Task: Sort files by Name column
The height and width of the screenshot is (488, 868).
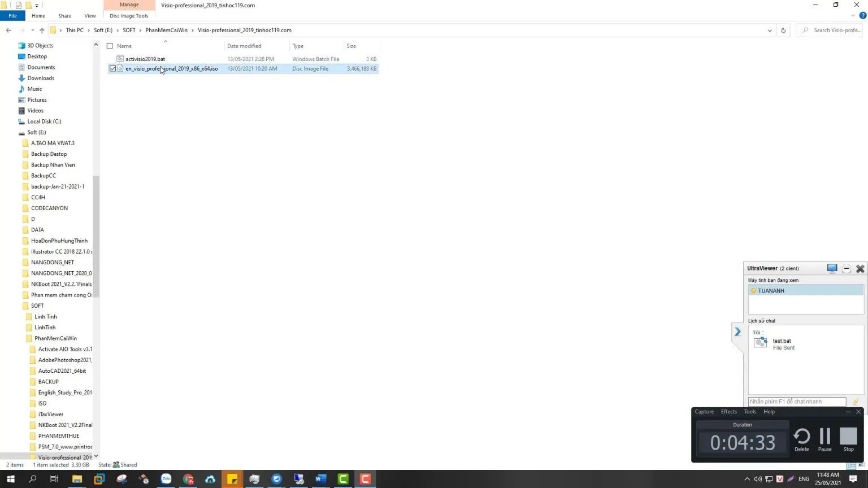Action: [124, 46]
